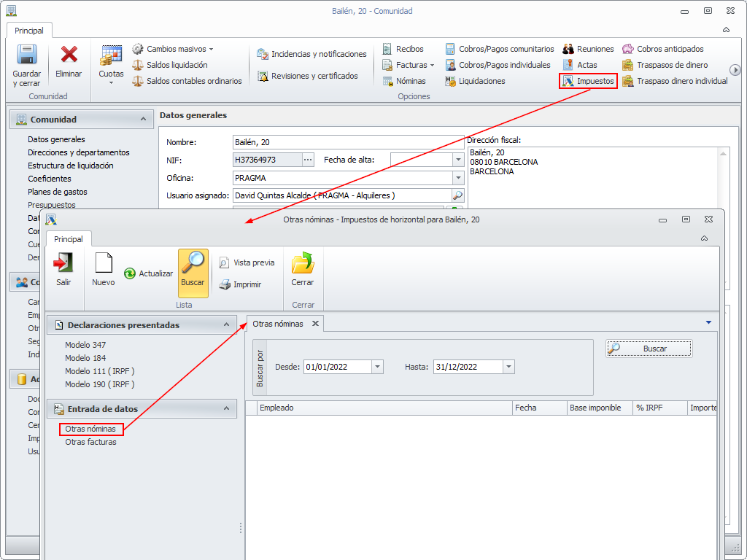Open Direcciones y departamentos

pyautogui.click(x=79, y=152)
